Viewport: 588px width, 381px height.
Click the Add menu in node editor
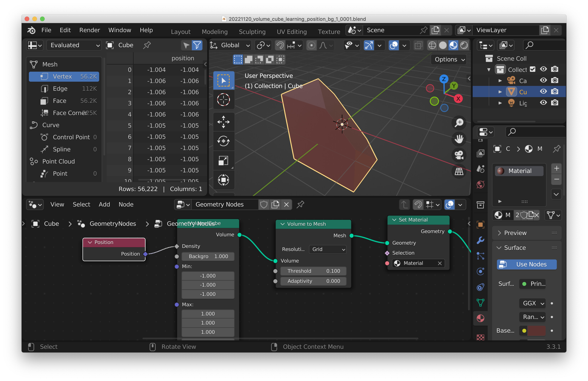tap(104, 204)
